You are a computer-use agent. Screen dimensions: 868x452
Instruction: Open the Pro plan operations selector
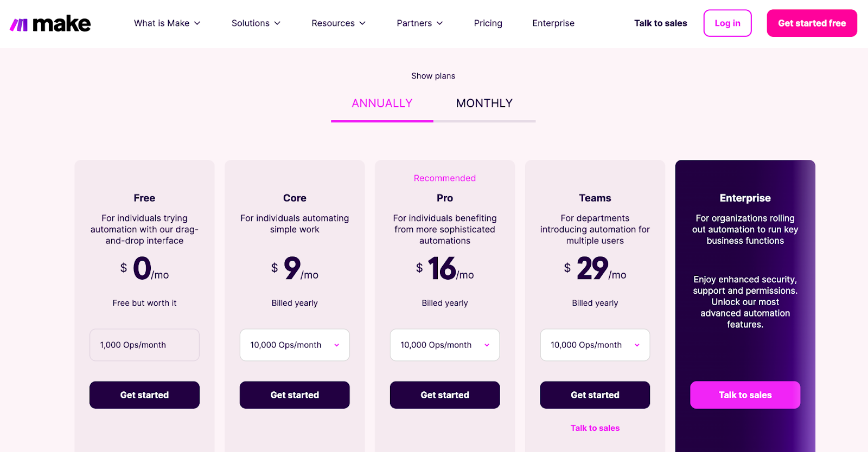point(444,345)
